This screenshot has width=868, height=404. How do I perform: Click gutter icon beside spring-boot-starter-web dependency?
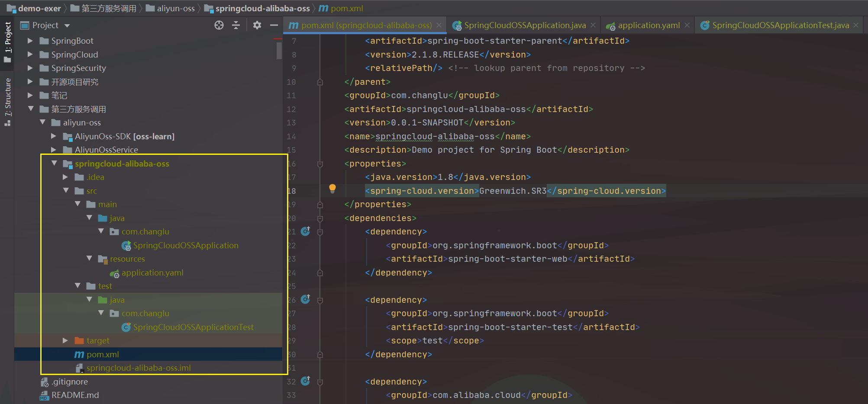306,231
